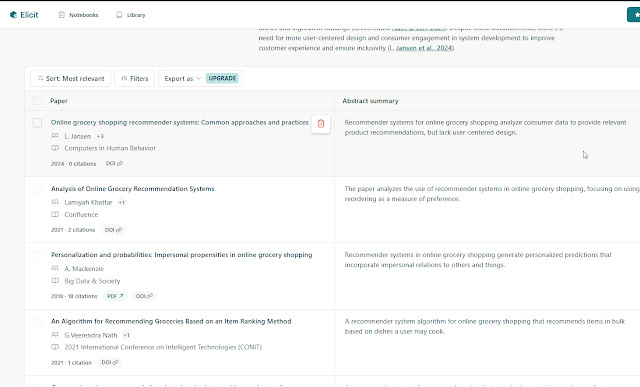Select checkbox for Personalization and probabilities paper
640x387 pixels.
pos(37,255)
